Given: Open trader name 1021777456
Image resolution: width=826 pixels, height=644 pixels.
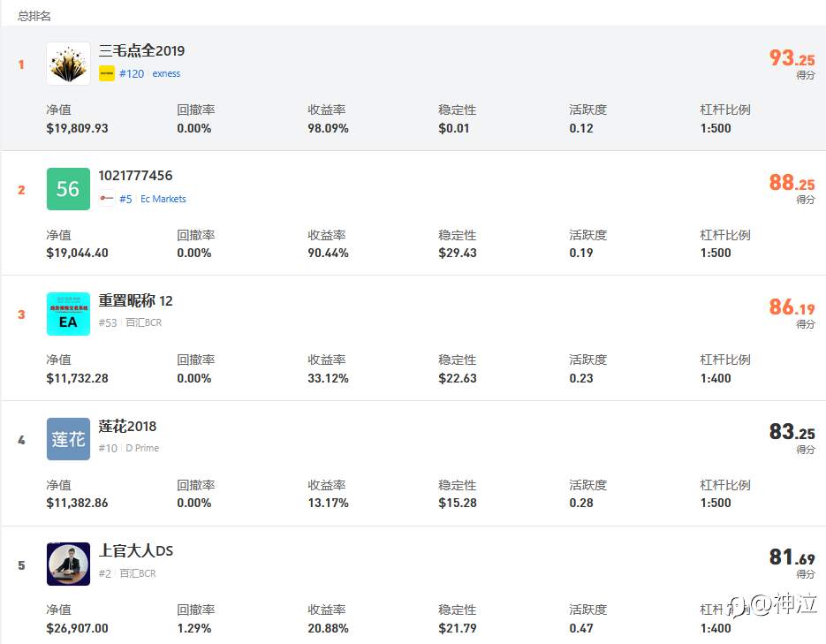Looking at the screenshot, I should tap(135, 175).
